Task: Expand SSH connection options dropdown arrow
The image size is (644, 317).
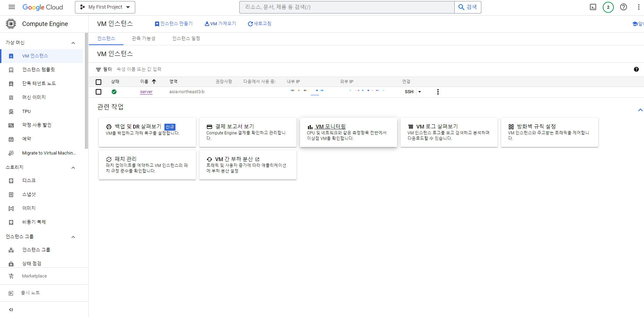Action: tap(420, 92)
